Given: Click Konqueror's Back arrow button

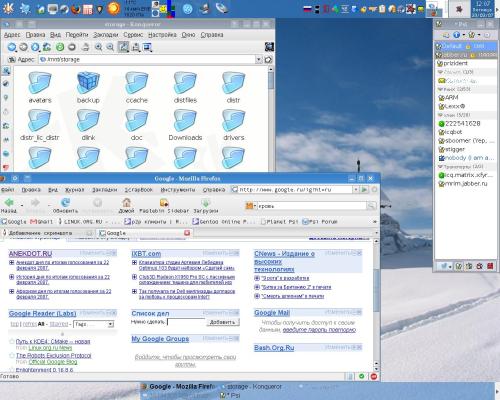Looking at the screenshot, I should 12,47.
